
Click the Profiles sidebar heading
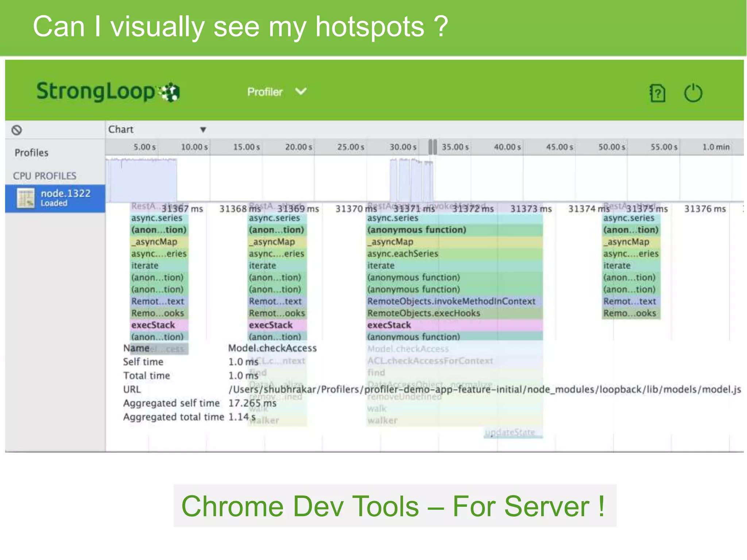(x=31, y=153)
